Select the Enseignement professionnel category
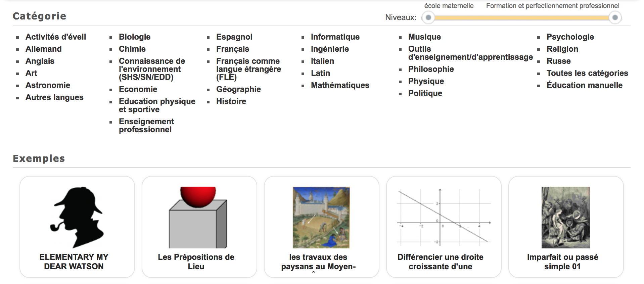The width and height of the screenshot is (644, 284). [x=146, y=126]
